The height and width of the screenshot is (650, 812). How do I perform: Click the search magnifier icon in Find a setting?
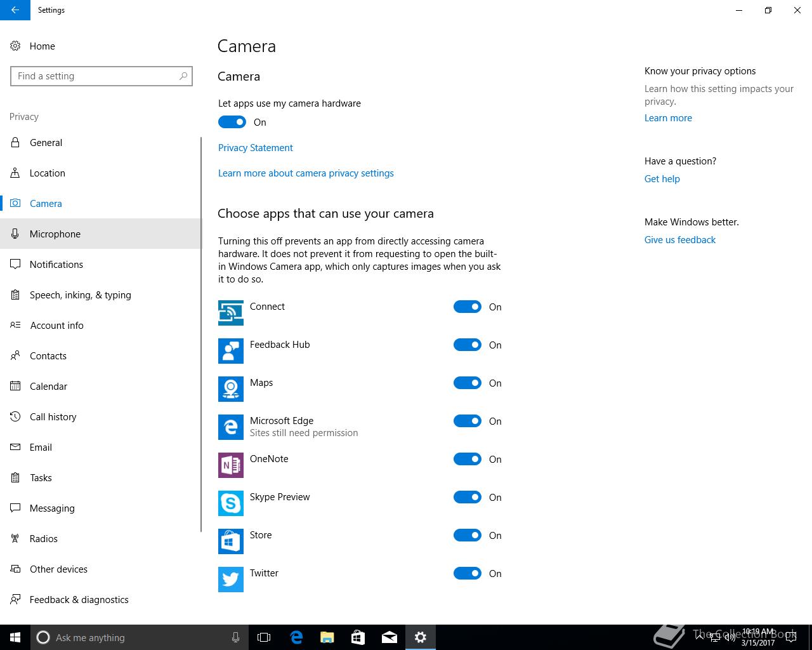tap(183, 76)
